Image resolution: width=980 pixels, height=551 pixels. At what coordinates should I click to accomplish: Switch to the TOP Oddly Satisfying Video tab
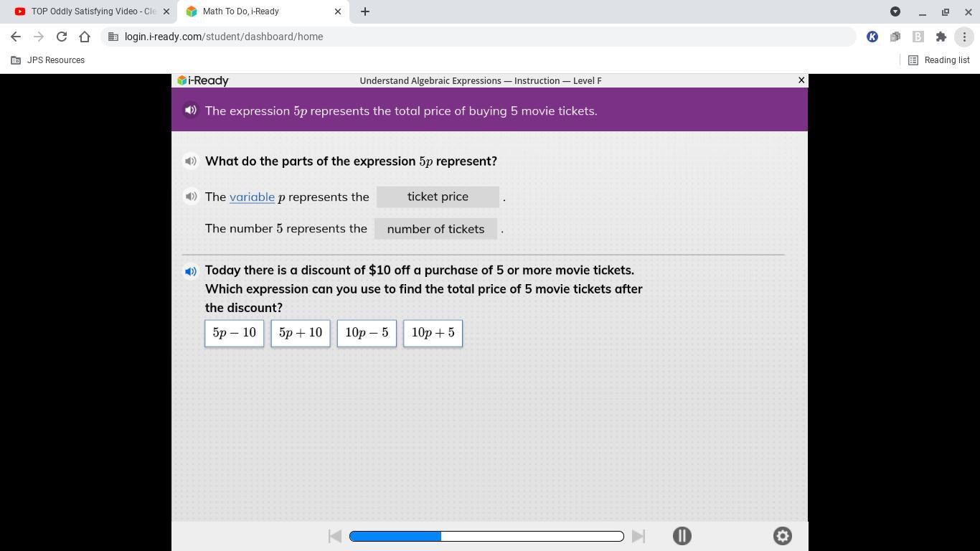point(93,11)
